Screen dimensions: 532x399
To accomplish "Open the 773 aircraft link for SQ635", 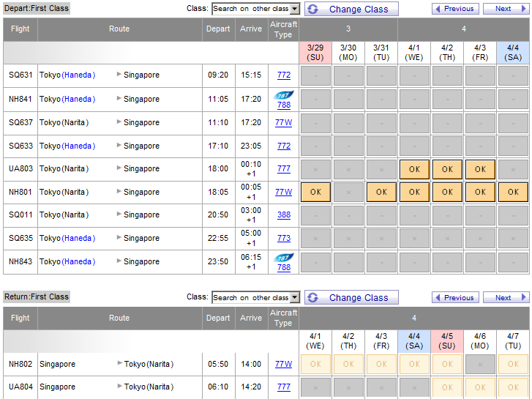I will 283,239.
